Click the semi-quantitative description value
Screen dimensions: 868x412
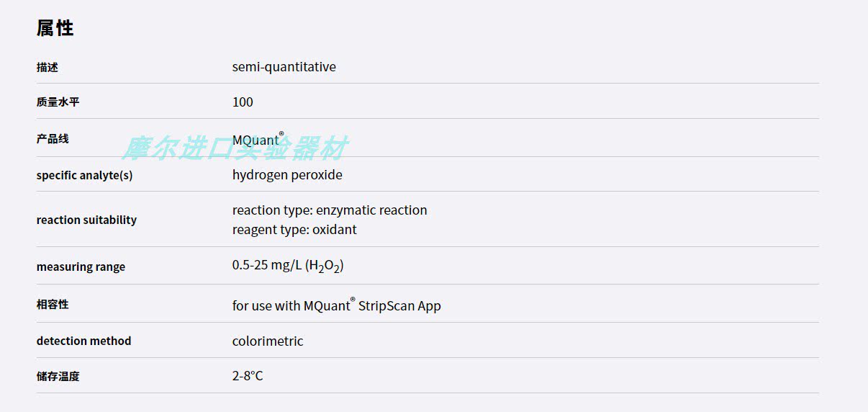[x=284, y=67]
